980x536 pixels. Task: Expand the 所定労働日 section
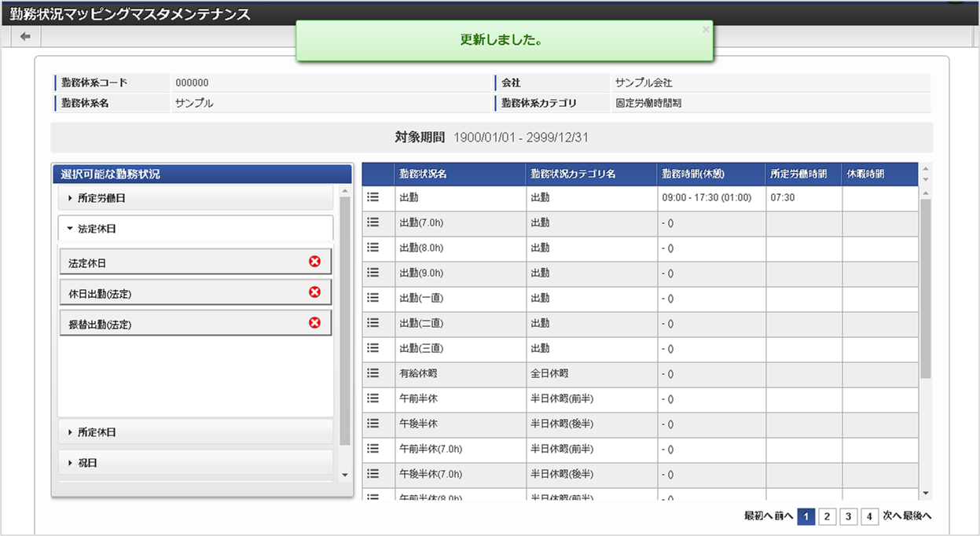pyautogui.click(x=196, y=198)
